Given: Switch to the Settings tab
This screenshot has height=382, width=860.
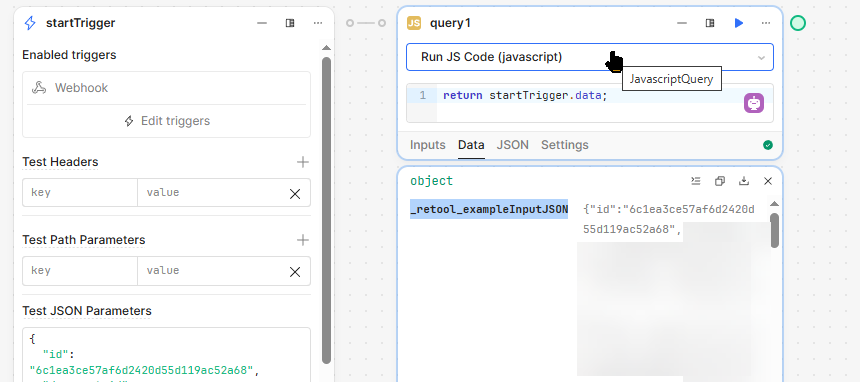Looking at the screenshot, I should pos(564,145).
